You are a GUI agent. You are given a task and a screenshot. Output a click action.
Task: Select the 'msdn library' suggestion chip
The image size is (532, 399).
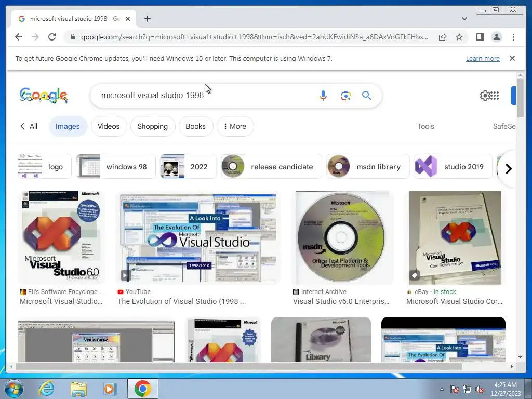pyautogui.click(x=367, y=167)
